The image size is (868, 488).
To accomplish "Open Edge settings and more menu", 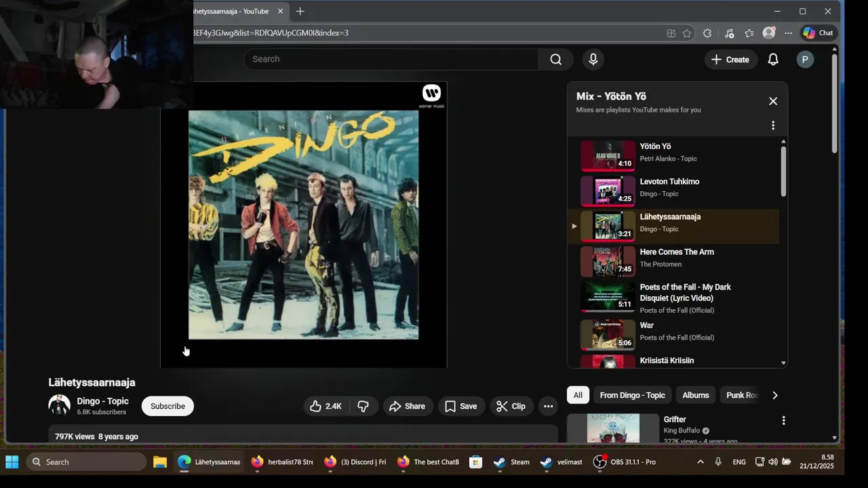I will [788, 33].
